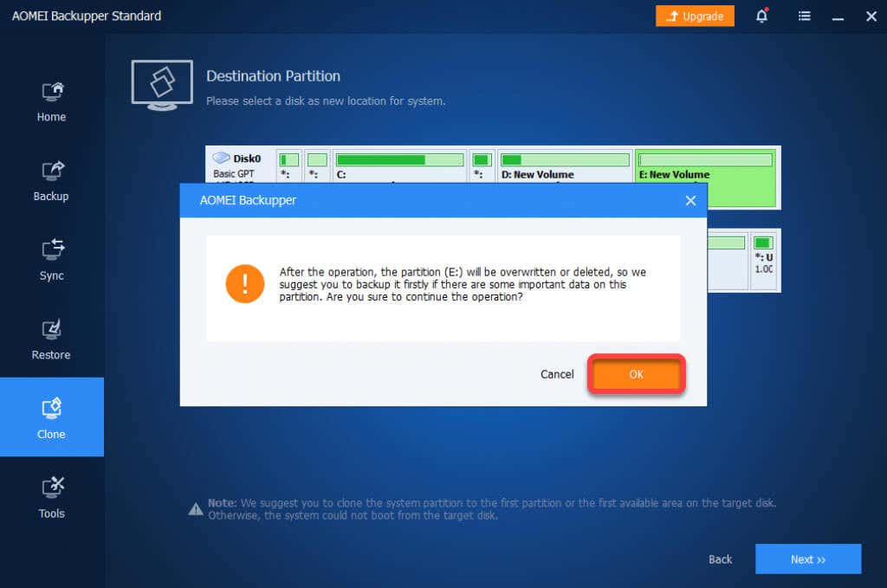Click the Destination Partition monitor icon
Image resolution: width=887 pixels, height=588 pixels.
coord(162,86)
